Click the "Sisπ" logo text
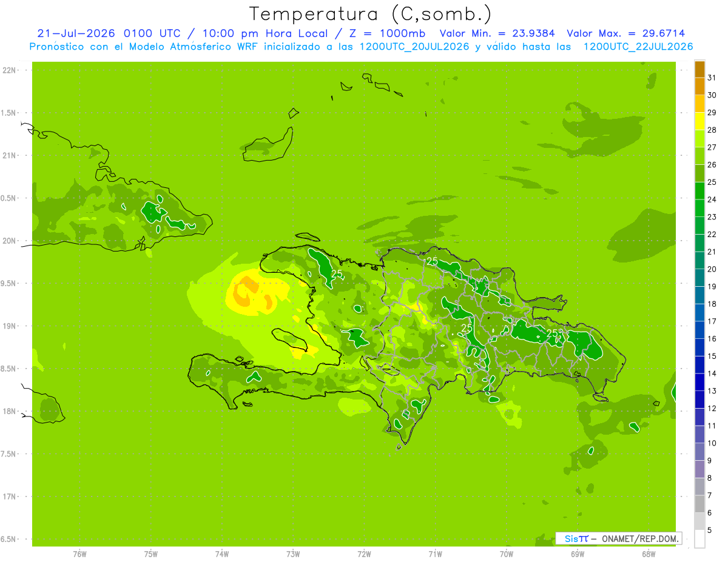This screenshot has width=728, height=562. coord(576,538)
